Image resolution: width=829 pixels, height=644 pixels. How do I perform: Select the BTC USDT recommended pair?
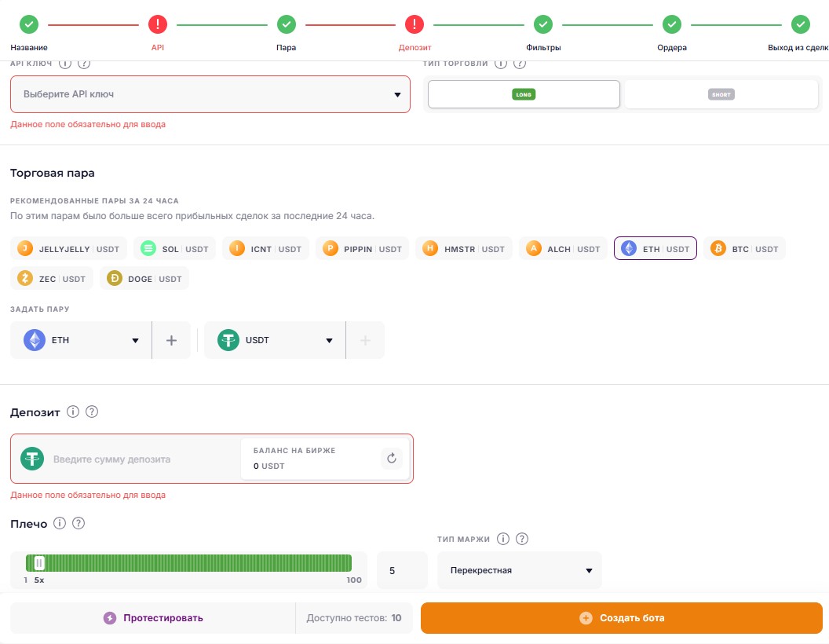[745, 248]
